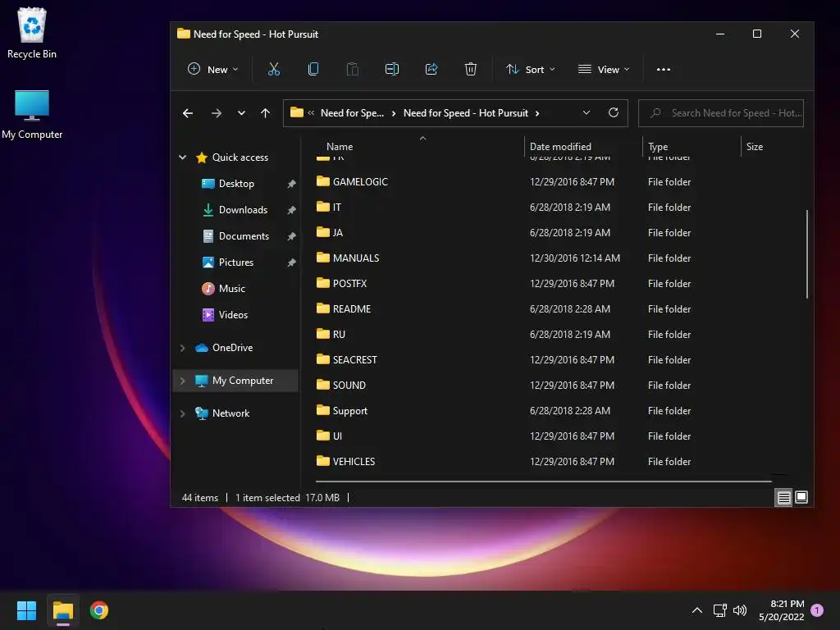Click the vertical scrollbar in file list
This screenshot has width=840, height=630.
click(807, 254)
